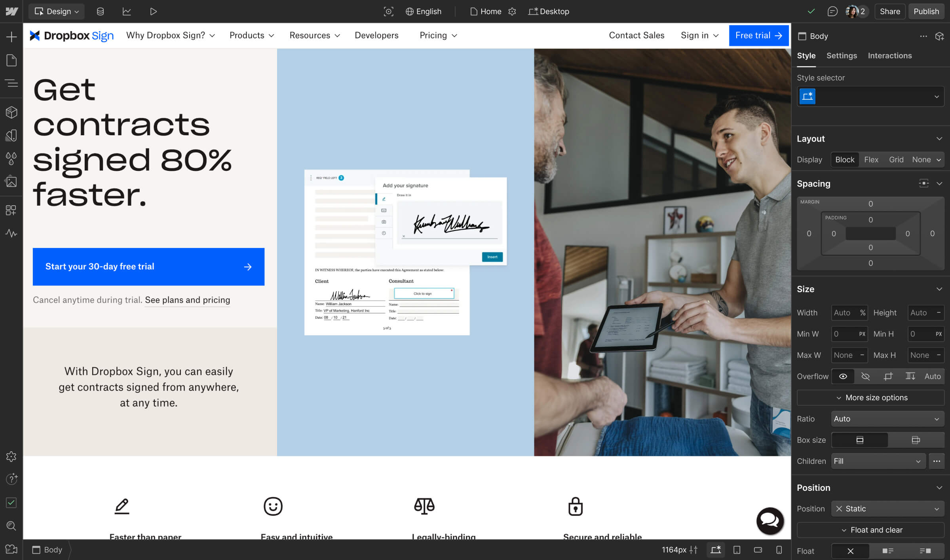The image size is (950, 560).
Task: Open the Ratio Auto dropdown
Action: tap(887, 418)
